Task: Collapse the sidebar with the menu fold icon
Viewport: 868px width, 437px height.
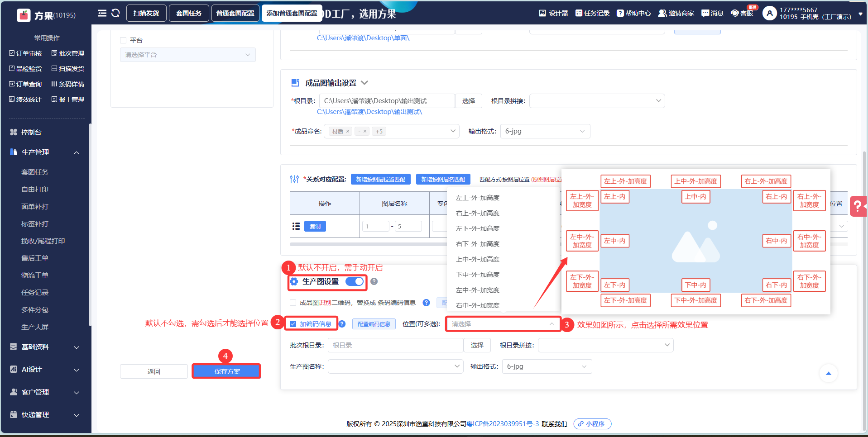Action: coord(102,13)
